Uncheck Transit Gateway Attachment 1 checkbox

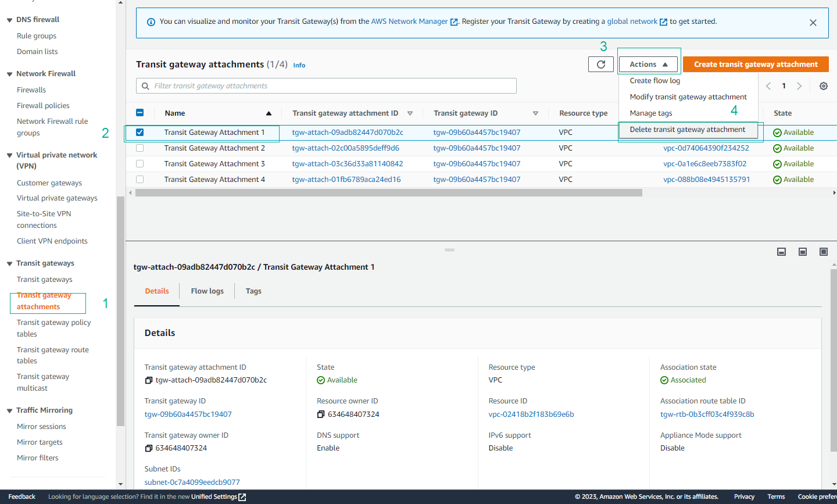(139, 133)
